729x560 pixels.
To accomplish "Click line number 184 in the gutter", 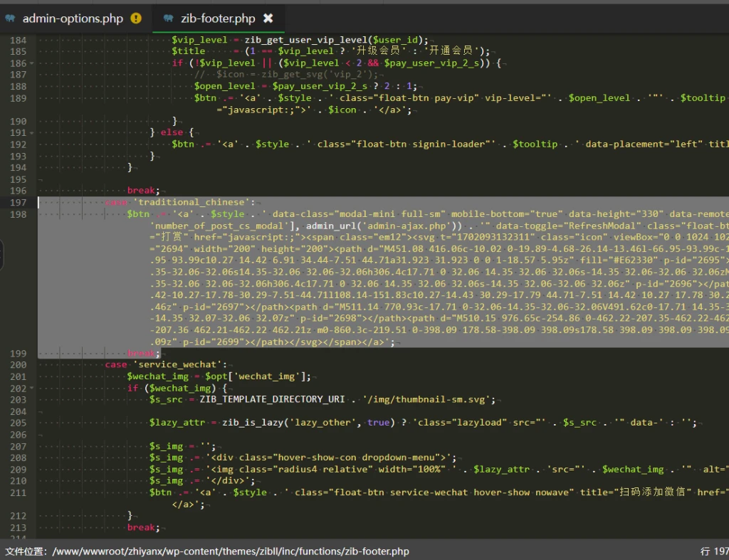I will coord(18,40).
